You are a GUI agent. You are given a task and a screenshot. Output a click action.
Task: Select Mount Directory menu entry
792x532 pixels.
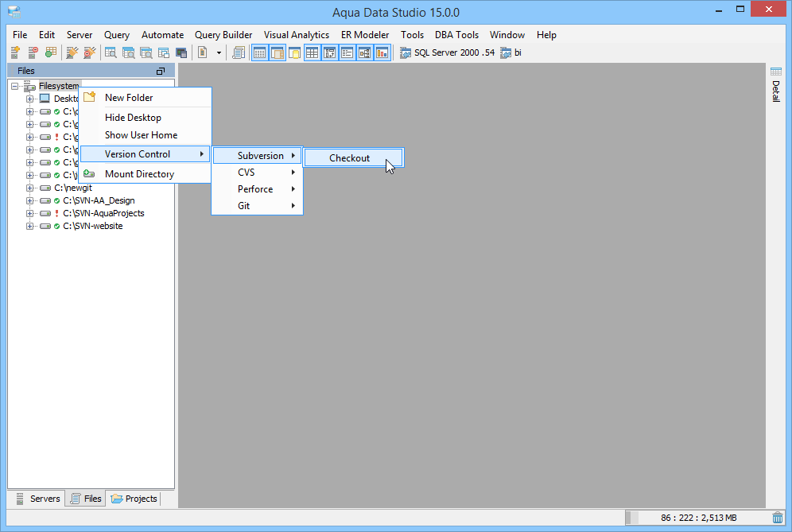[146, 174]
